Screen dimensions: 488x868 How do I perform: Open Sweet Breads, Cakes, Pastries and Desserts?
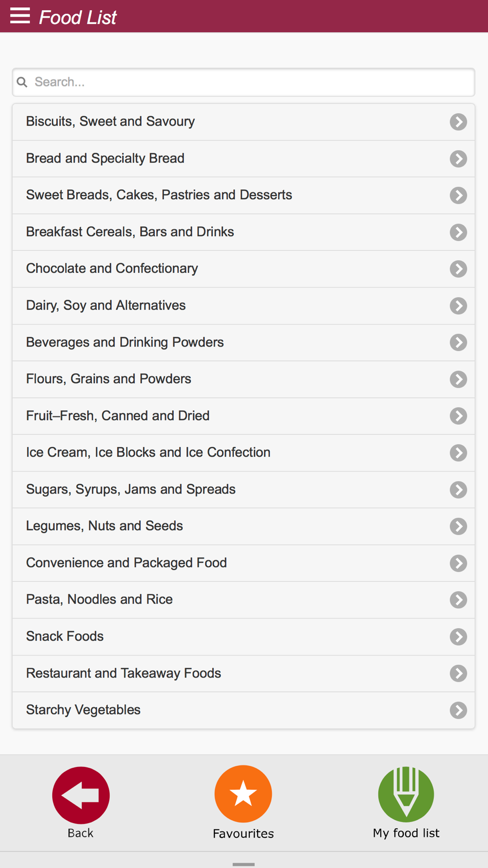point(244,195)
